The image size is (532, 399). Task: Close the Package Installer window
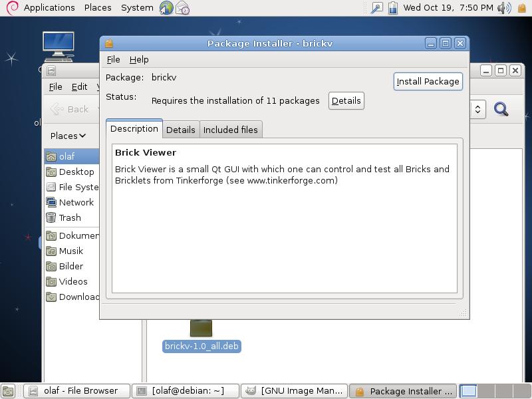tap(460, 43)
